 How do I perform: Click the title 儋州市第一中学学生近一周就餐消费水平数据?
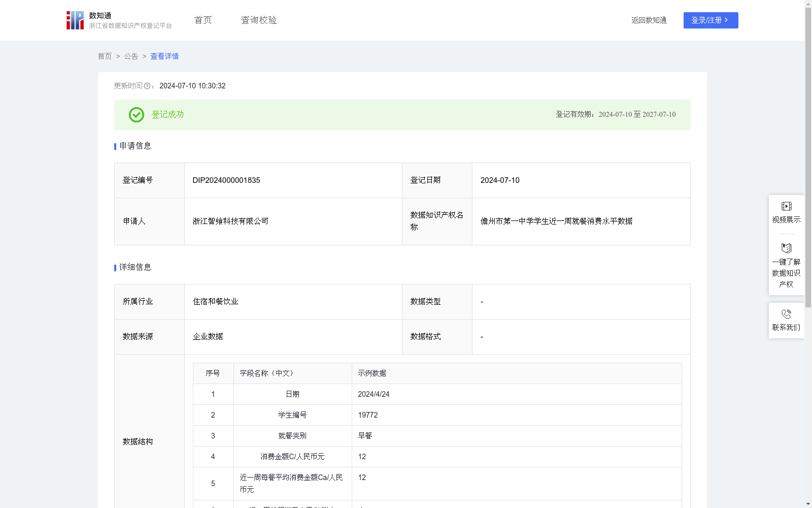[x=556, y=221]
